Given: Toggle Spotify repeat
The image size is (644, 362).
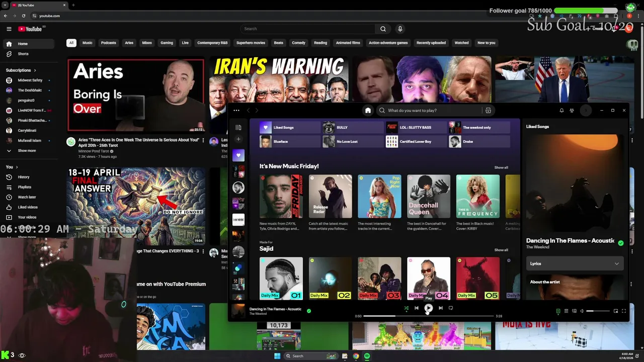Looking at the screenshot, I should click(x=451, y=308).
